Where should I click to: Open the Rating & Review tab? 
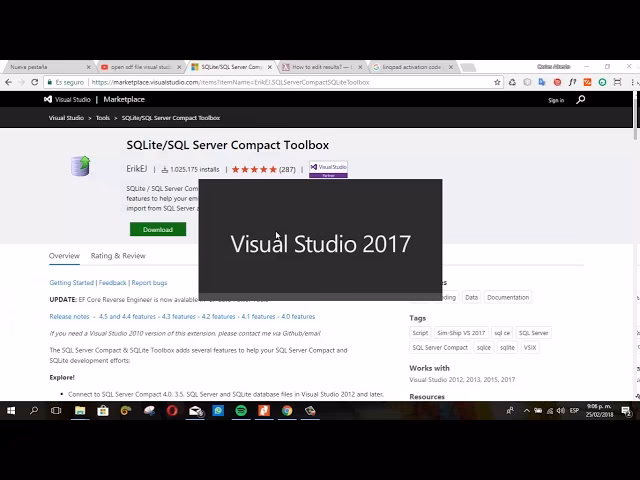coord(118,256)
